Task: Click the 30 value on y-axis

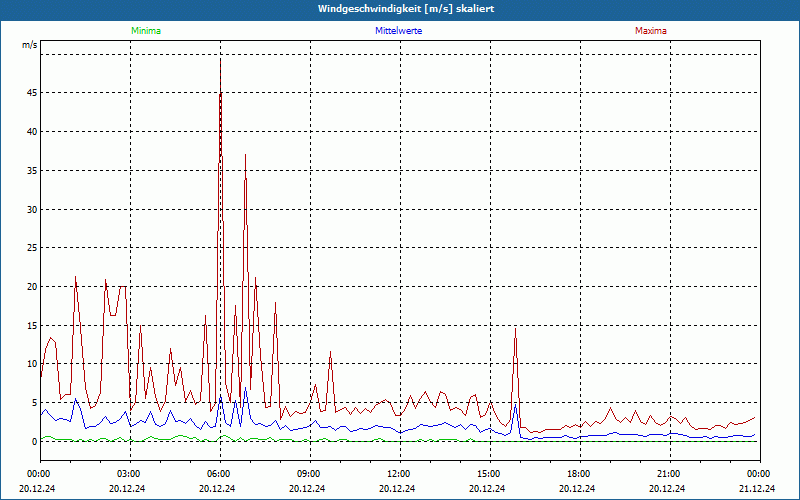Action: pos(31,209)
